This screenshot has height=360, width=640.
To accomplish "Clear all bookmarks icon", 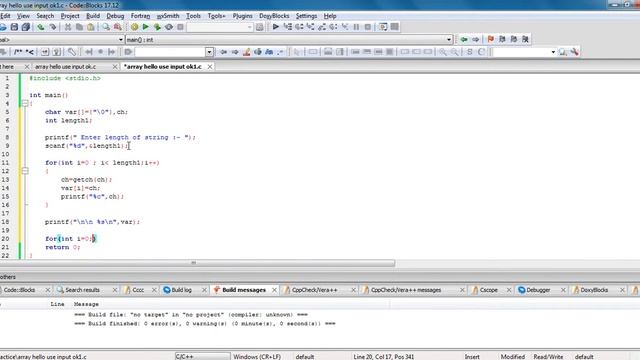I will pos(525,39).
